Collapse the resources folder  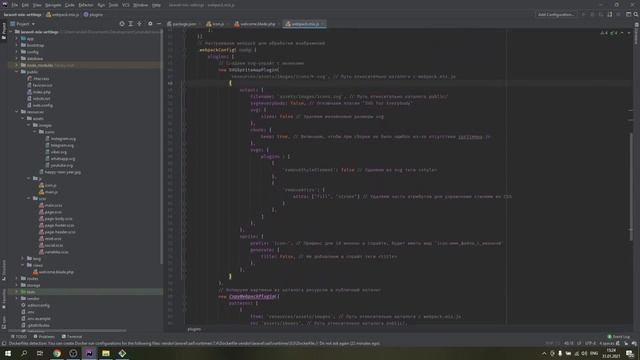(x=17, y=112)
